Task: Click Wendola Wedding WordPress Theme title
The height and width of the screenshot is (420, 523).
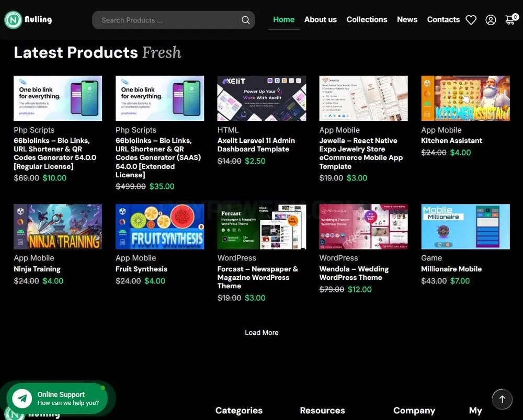Action: [x=354, y=273]
